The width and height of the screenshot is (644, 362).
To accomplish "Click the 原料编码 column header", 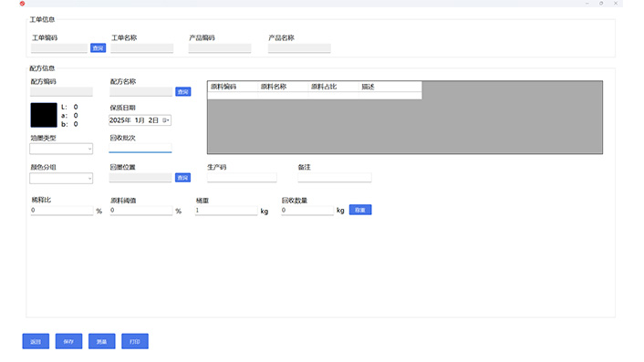I will pos(233,87).
